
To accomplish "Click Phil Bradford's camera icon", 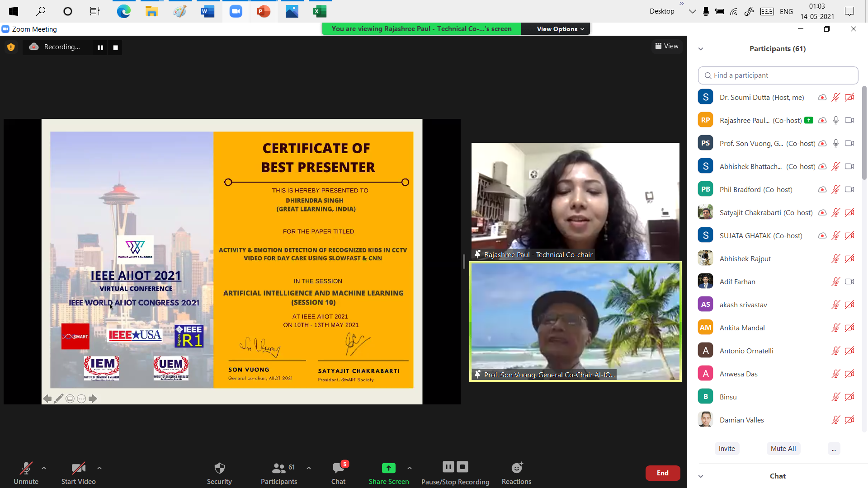I will [850, 190].
